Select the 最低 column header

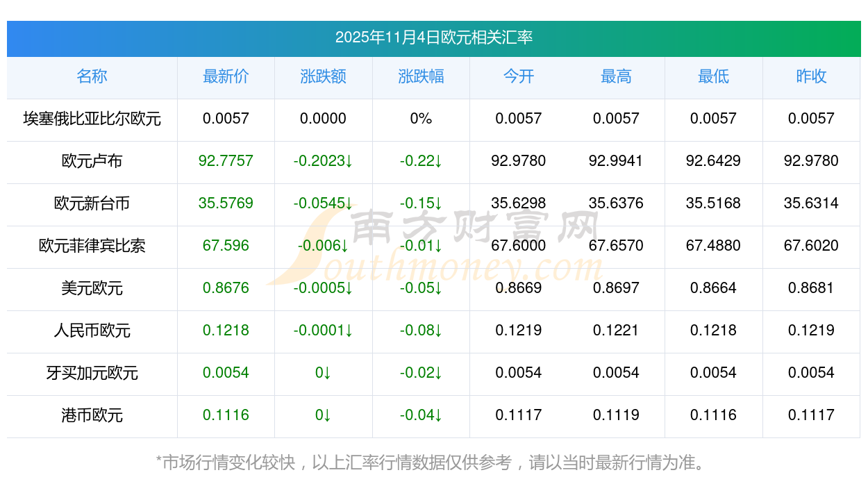tap(713, 77)
